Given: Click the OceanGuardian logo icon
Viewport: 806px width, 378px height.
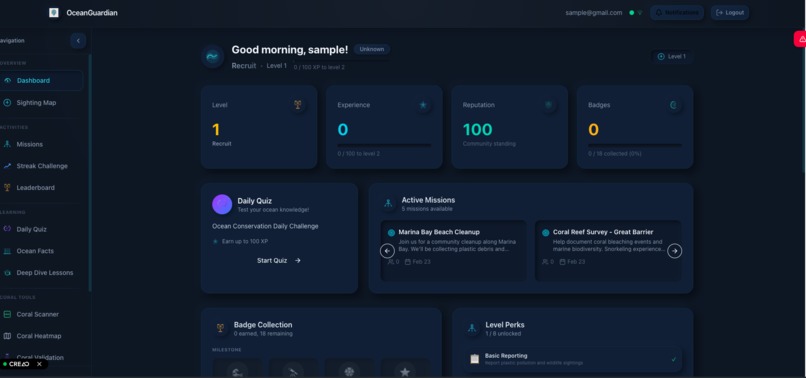Looking at the screenshot, I should pos(53,13).
